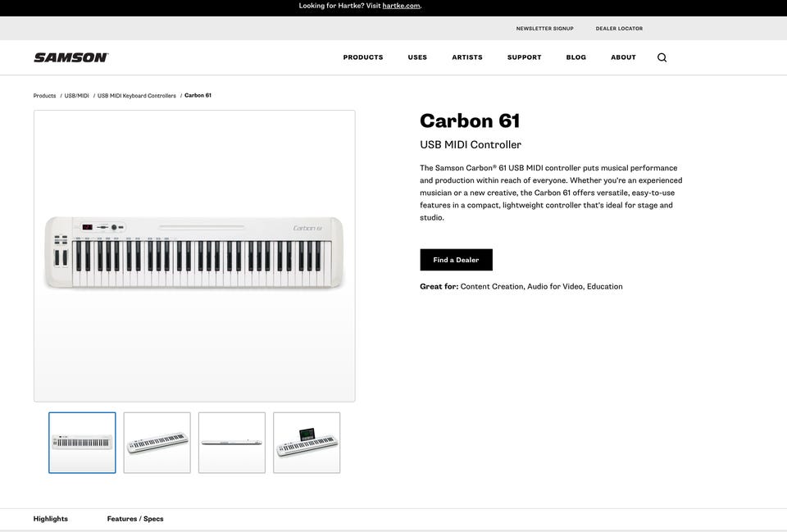Viewport: 787px width, 532px height.
Task: Click the Samson logo
Action: click(71, 57)
